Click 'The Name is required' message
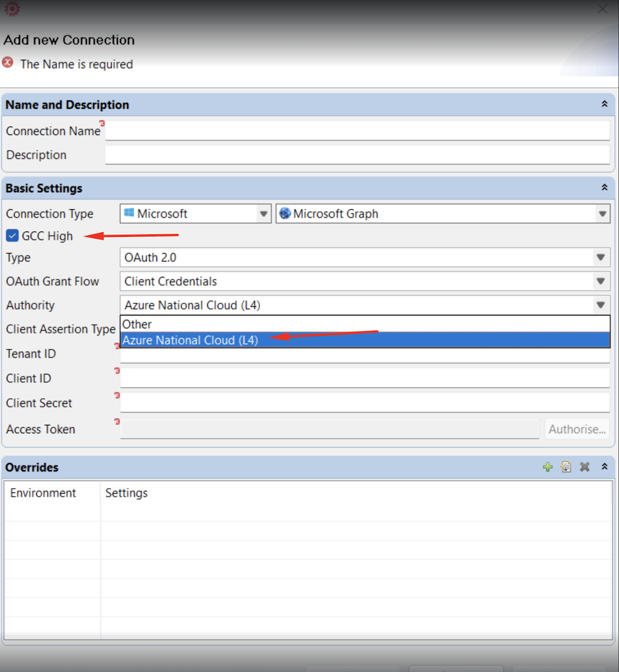619x672 pixels. point(76,64)
